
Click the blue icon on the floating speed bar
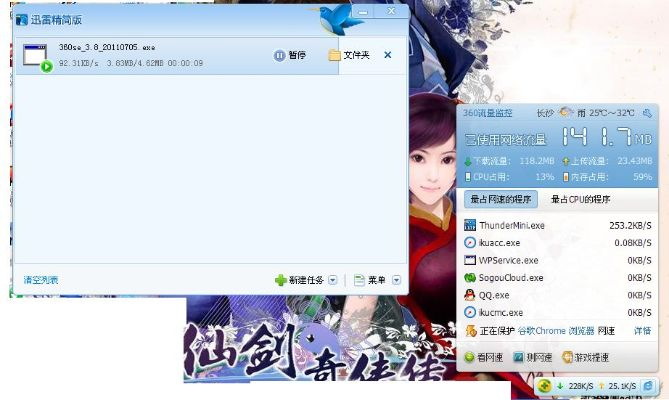648,386
